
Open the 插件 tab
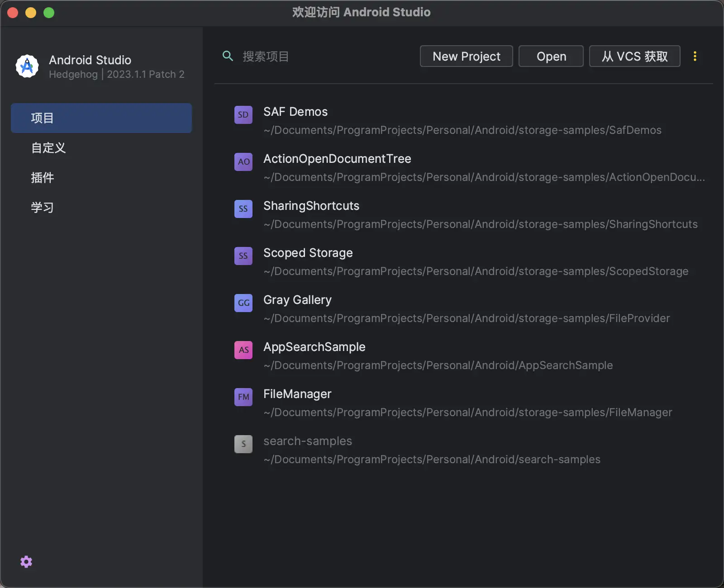click(101, 178)
